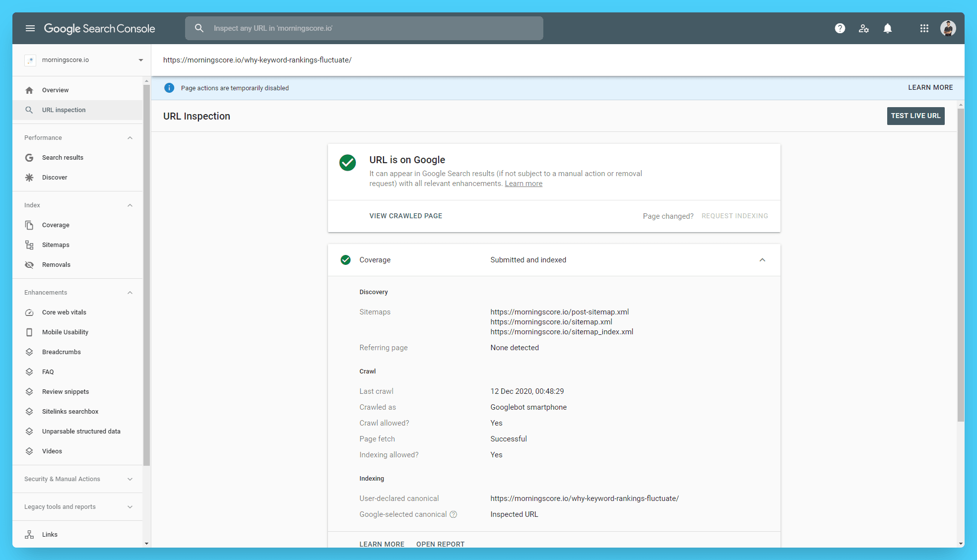Click the user-declared canonical URL value
The width and height of the screenshot is (977, 560).
point(585,498)
